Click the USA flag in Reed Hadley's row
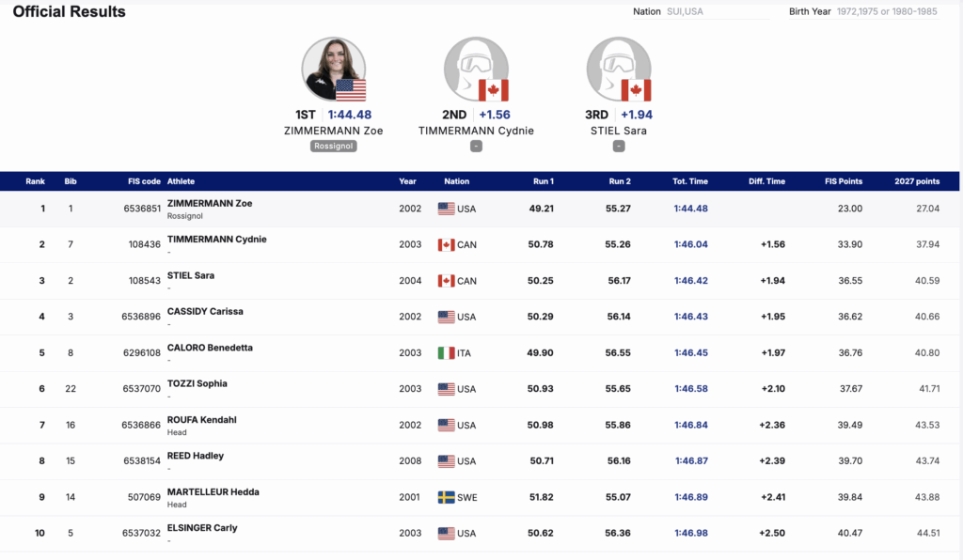This screenshot has height=560, width=963. pyautogui.click(x=446, y=461)
